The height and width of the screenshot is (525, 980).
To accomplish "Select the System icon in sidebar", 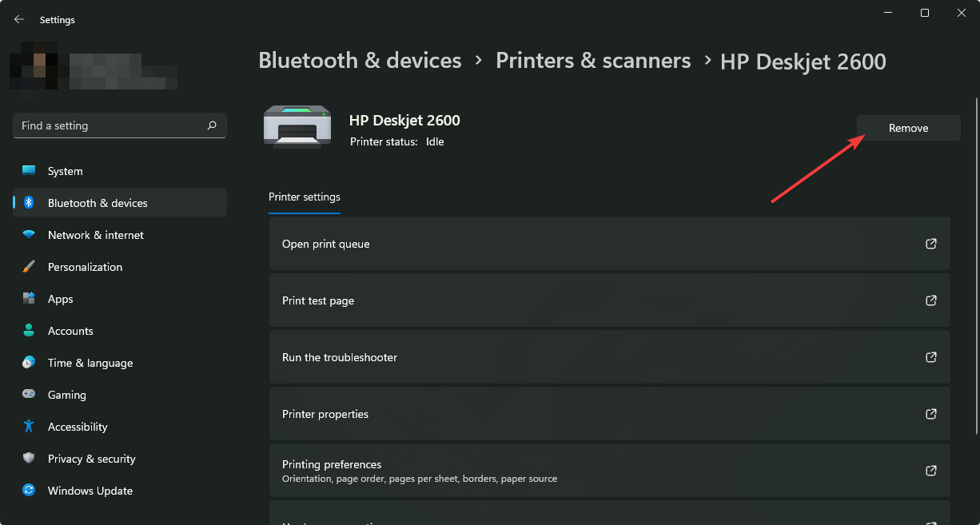I will (x=30, y=170).
